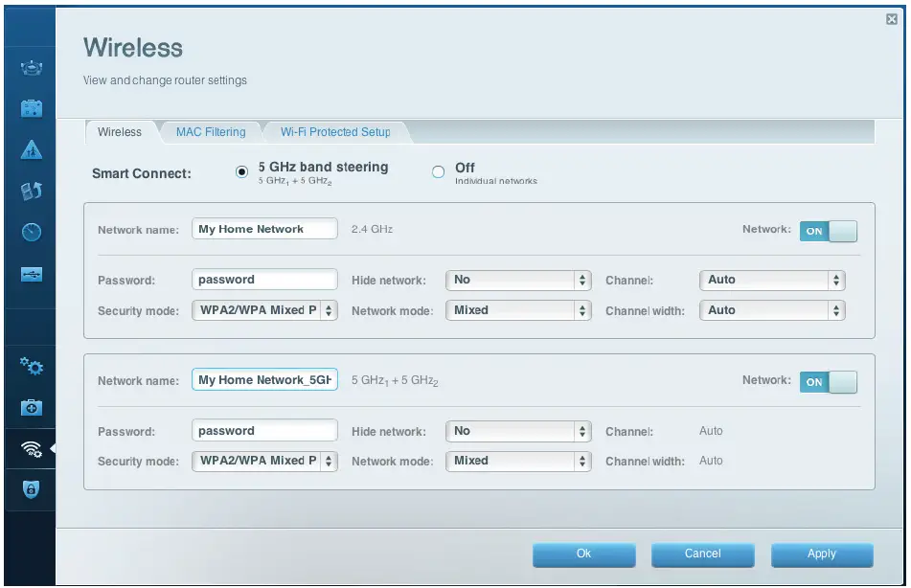
Task: Open Security shield-lock icon in sidebar
Action: tap(32, 489)
